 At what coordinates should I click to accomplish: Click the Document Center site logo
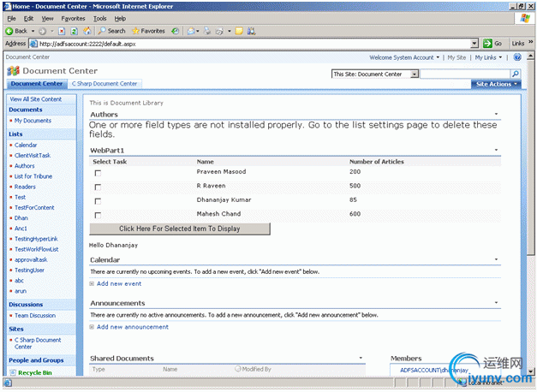pos(13,71)
